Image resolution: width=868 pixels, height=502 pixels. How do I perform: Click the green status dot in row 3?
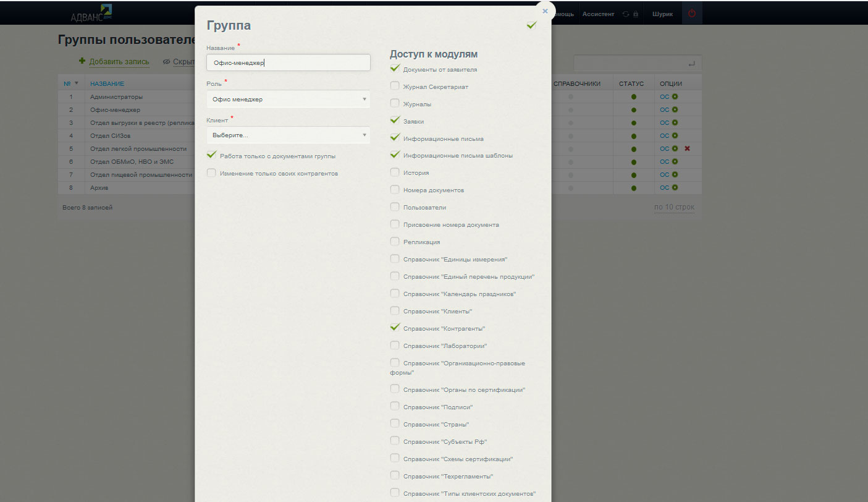[x=633, y=122]
